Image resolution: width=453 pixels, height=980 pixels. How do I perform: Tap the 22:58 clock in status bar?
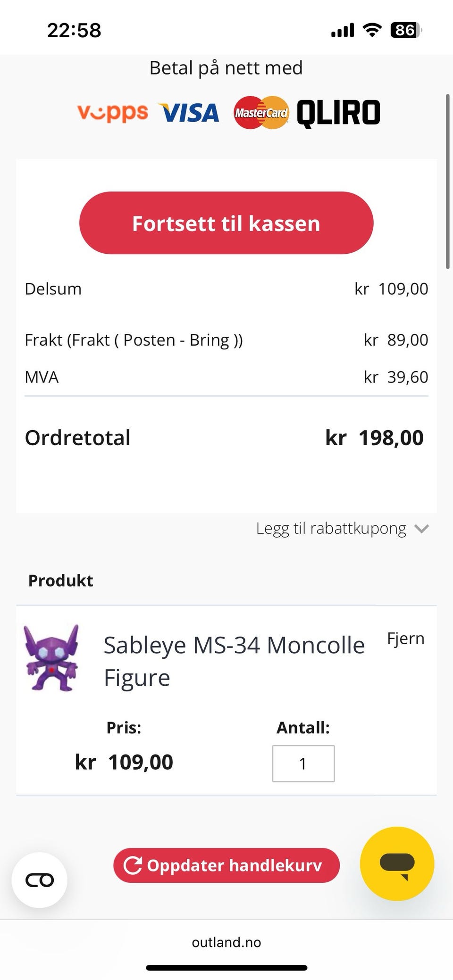[x=74, y=31]
